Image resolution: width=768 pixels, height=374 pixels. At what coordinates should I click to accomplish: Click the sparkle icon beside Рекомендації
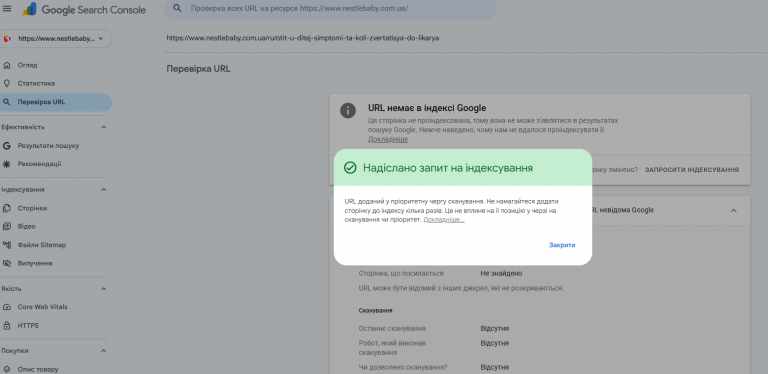point(7,164)
